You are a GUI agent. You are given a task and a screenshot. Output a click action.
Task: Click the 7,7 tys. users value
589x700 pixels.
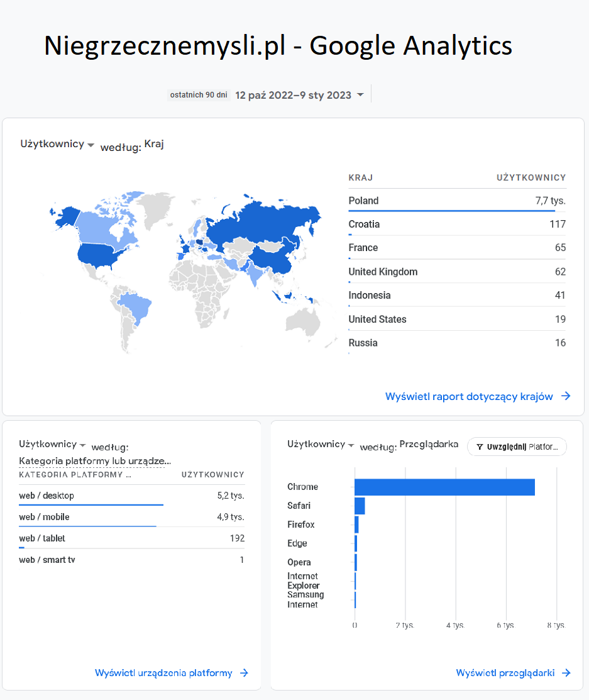pos(550,201)
